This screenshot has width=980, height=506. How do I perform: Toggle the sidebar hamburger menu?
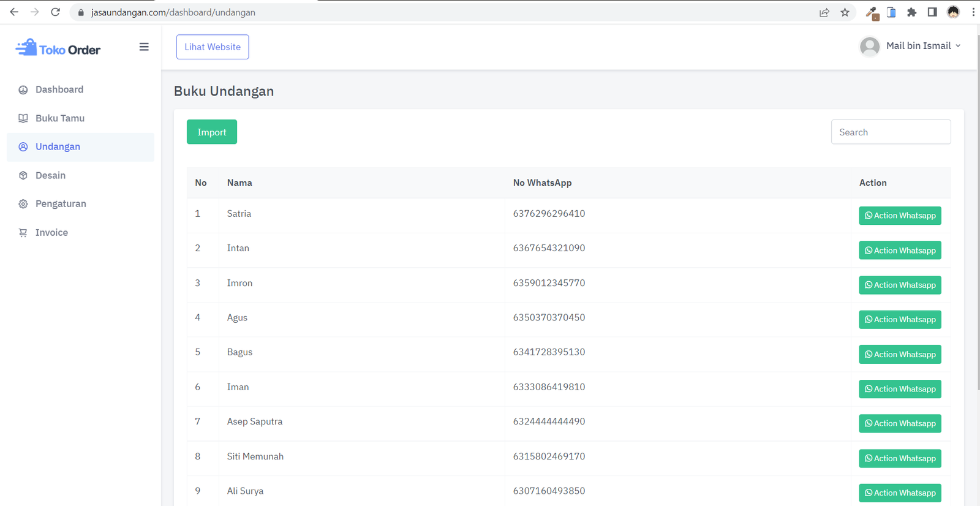[x=144, y=47]
